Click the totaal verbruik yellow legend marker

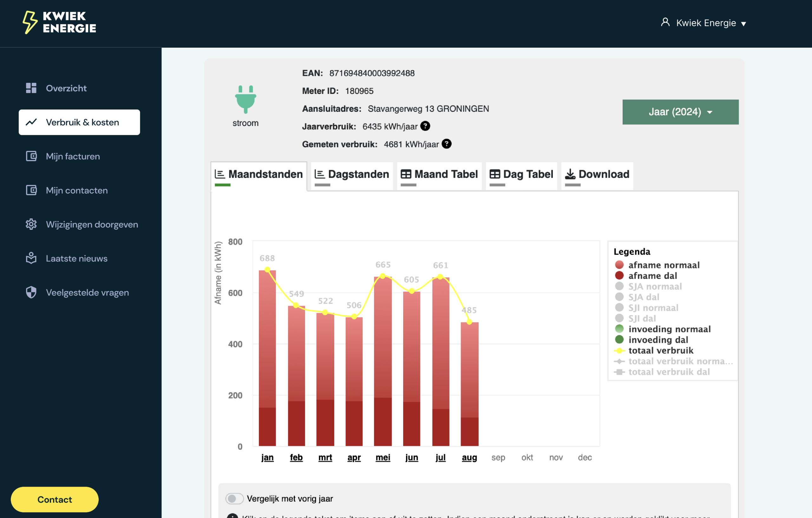[619, 351]
